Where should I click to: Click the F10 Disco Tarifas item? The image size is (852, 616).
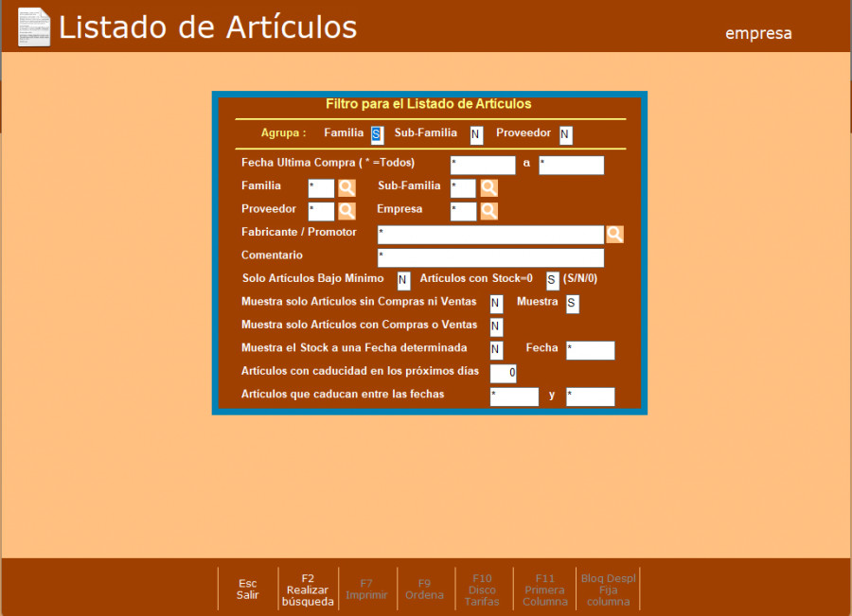(x=482, y=590)
